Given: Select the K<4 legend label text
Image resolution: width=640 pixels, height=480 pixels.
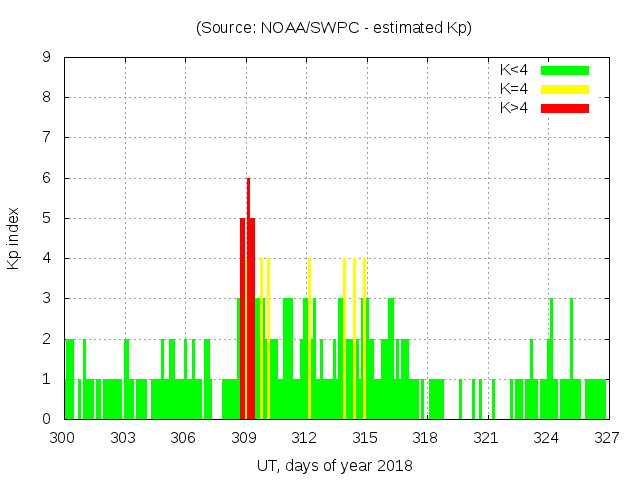Looking at the screenshot, I should point(514,70).
